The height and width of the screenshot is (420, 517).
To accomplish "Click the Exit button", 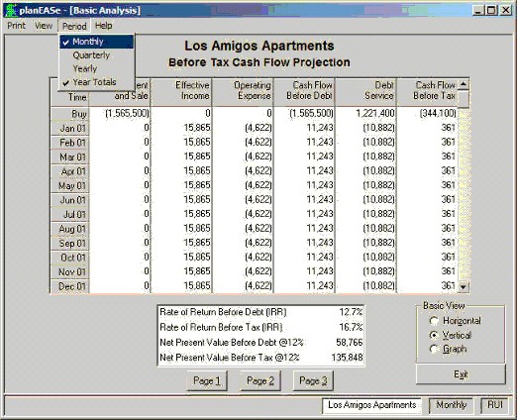I will pos(461,374).
